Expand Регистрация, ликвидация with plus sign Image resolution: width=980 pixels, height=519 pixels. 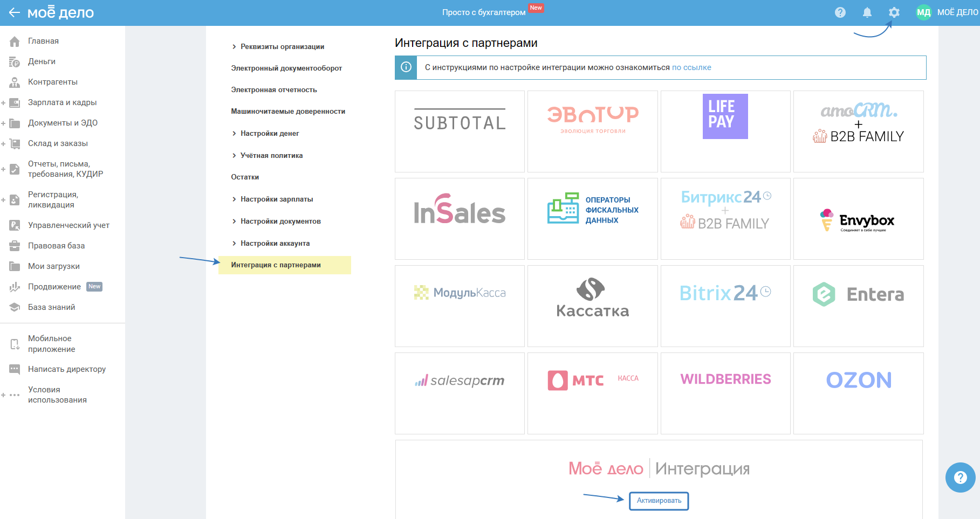pyautogui.click(x=3, y=200)
